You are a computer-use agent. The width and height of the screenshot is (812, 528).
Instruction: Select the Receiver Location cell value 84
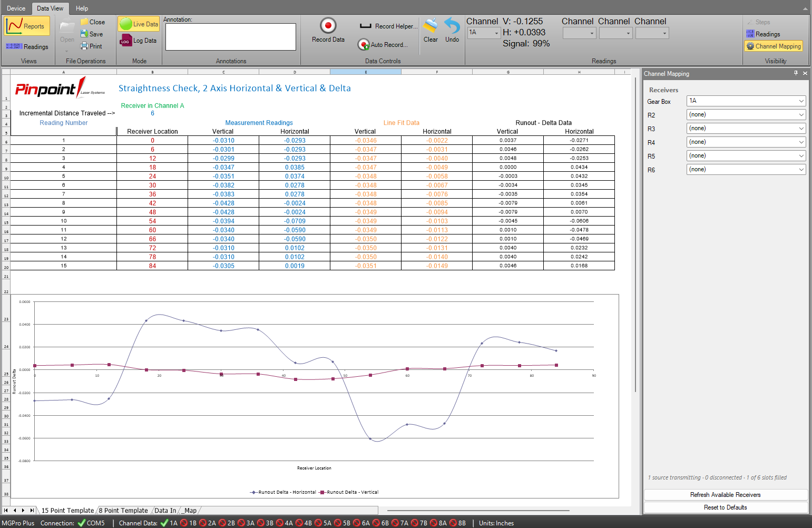pyautogui.click(x=152, y=266)
